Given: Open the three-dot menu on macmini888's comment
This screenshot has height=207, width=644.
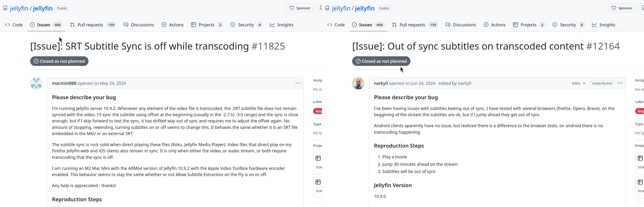Looking at the screenshot, I should coord(298,83).
